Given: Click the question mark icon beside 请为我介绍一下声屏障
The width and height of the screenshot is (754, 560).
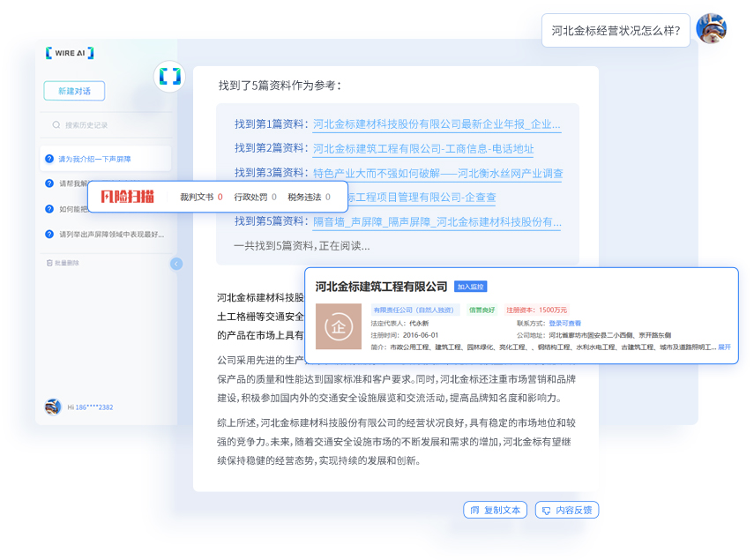Looking at the screenshot, I should (49, 159).
